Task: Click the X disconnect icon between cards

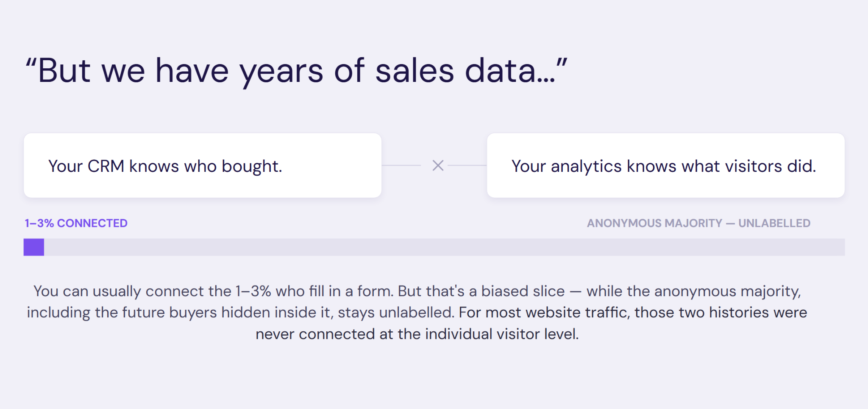Action: (438, 165)
